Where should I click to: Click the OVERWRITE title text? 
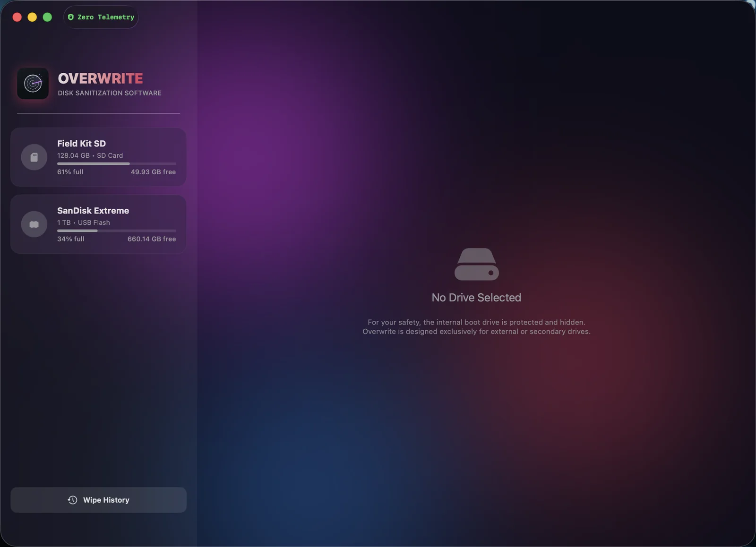click(100, 78)
